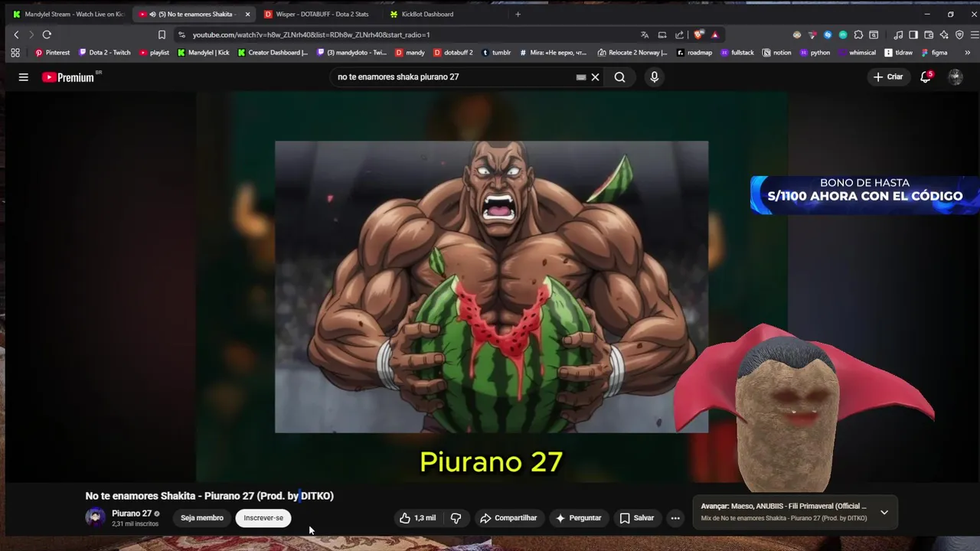Ask about the video with Perguntar
Viewport: 980px width, 551px height.
pos(578,518)
